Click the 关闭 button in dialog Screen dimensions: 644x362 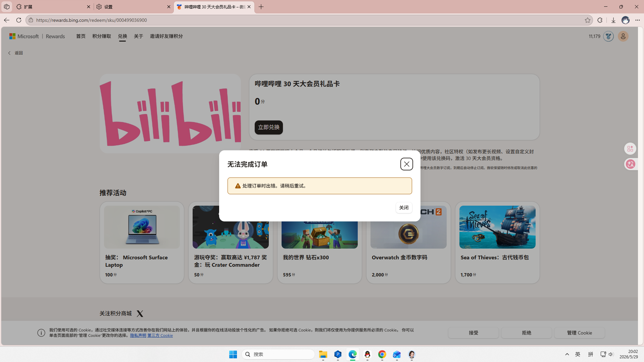click(404, 208)
